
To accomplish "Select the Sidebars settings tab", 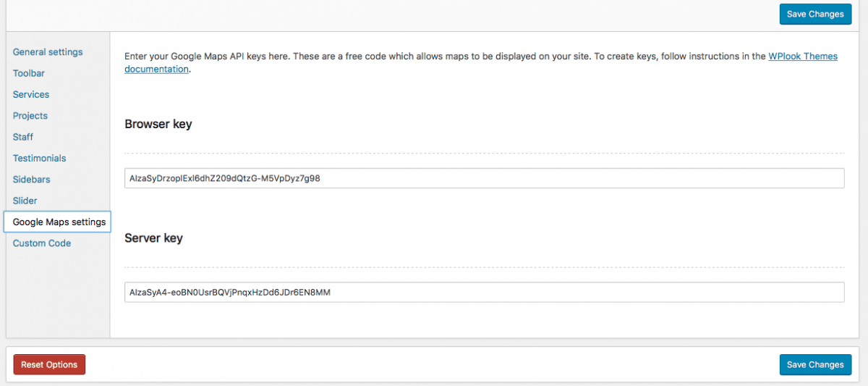I will tap(31, 180).
